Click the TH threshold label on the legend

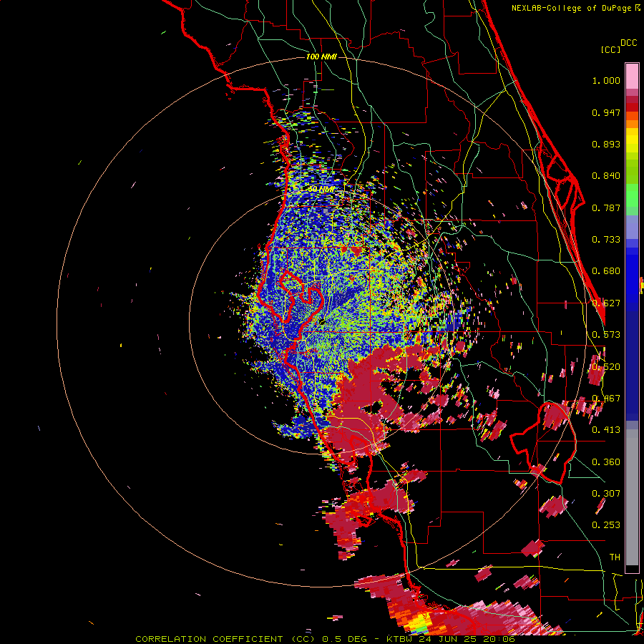615,557
